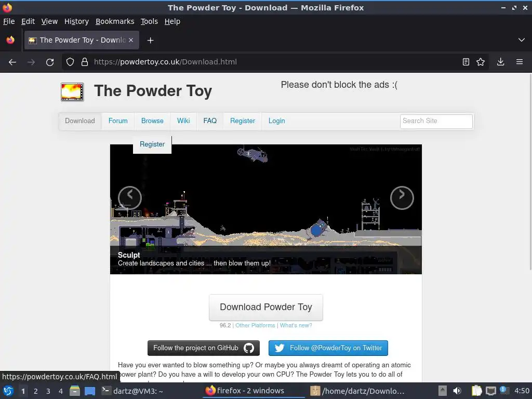Show previous carousel slide
The image size is (532, 399).
pos(129,197)
